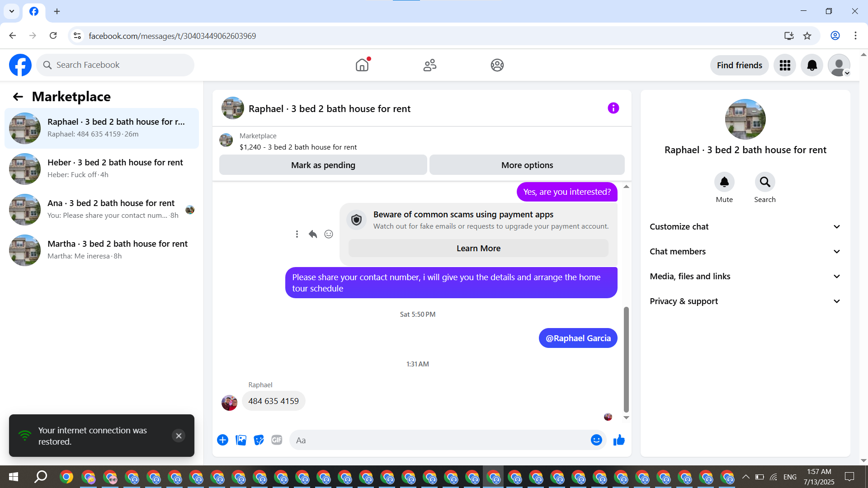Open the emoji picker in message box

[596, 440]
